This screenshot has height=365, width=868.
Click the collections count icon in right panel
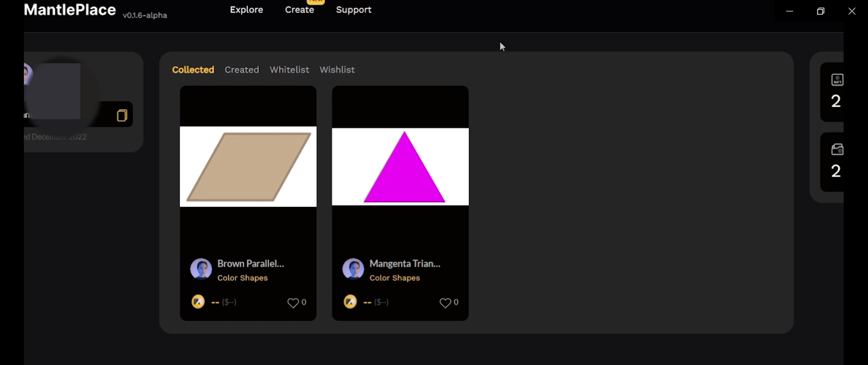(838, 149)
